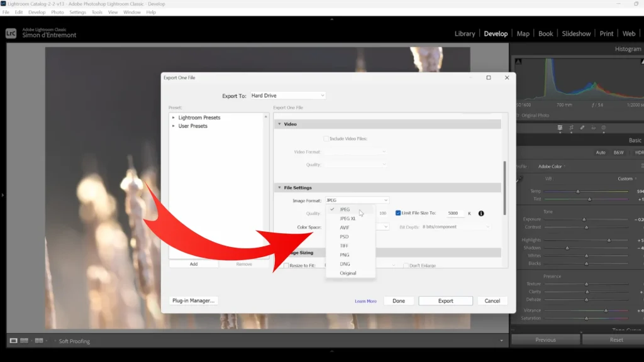Select the Healing brush tool icon
Image resolution: width=644 pixels, height=362 pixels.
tap(582, 128)
